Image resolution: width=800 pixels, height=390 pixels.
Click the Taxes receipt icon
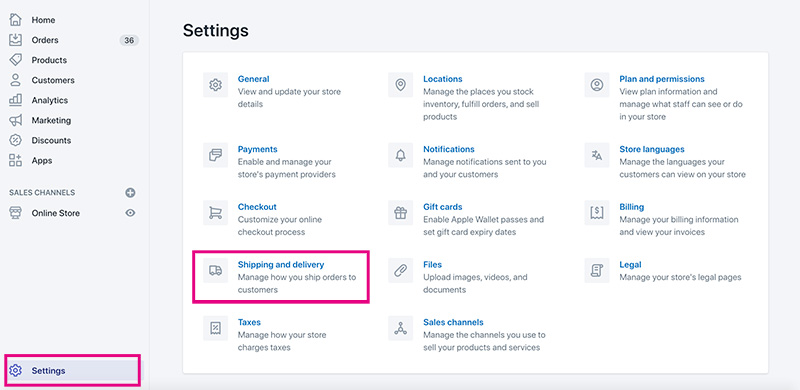point(215,328)
